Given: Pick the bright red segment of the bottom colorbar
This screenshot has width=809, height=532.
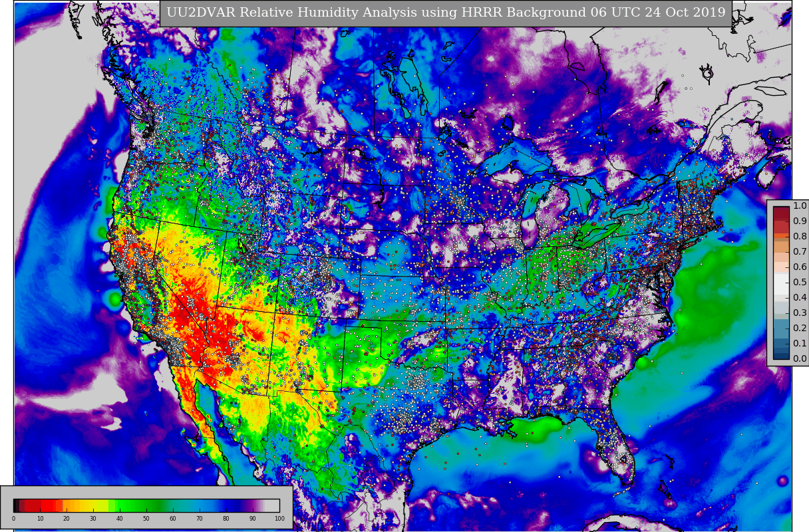Looking at the screenshot, I should tap(50, 505).
